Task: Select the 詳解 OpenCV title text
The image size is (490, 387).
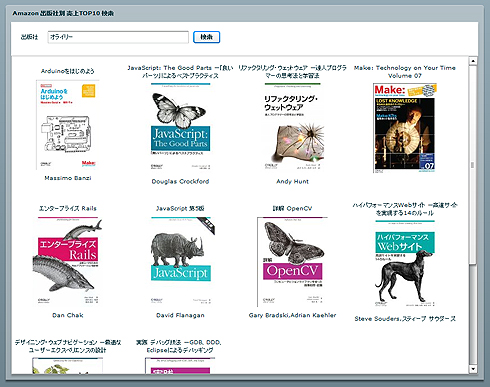Action: (x=292, y=208)
